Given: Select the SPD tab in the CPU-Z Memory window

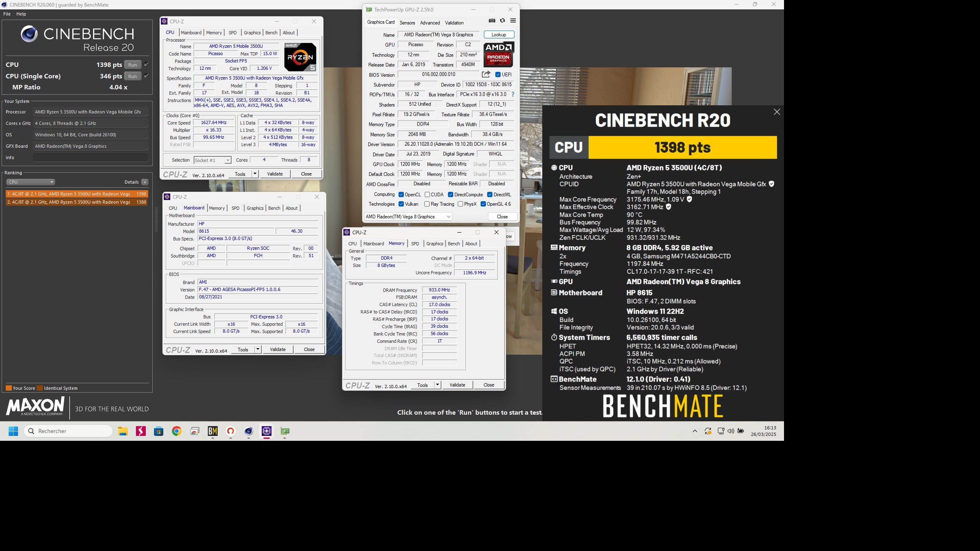Looking at the screenshot, I should [x=415, y=244].
